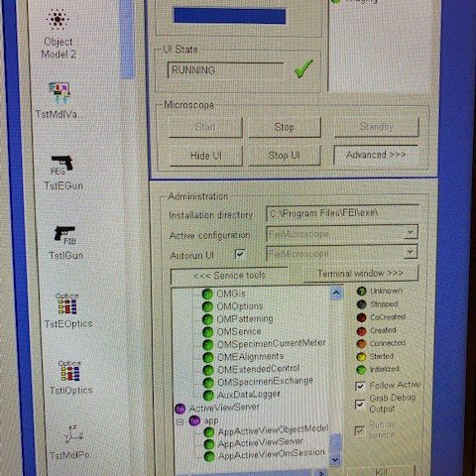
Task: Open the Active configuration dropdown
Action: [411, 233]
